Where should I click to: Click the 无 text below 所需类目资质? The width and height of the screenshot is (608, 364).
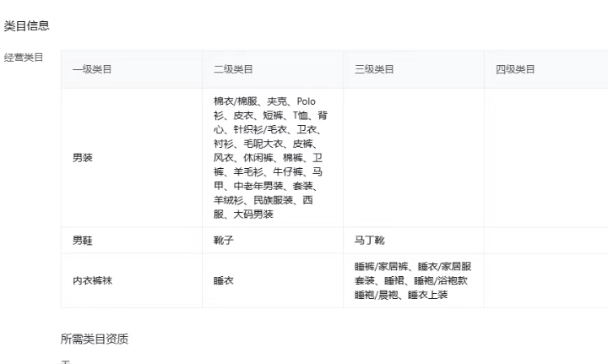(65, 361)
